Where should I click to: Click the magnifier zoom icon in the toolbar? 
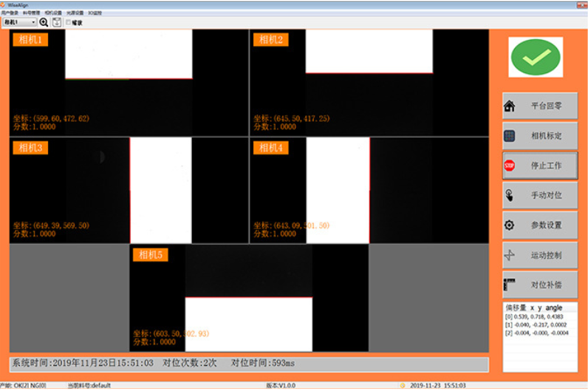coord(44,22)
